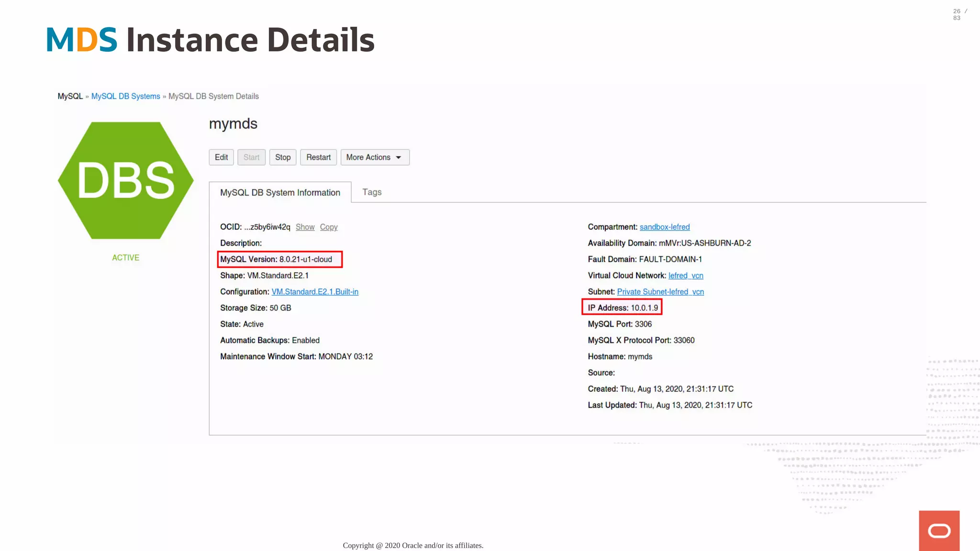980x551 pixels.
Task: Open the Private Subnet-lefred_vcn link
Action: (x=660, y=292)
